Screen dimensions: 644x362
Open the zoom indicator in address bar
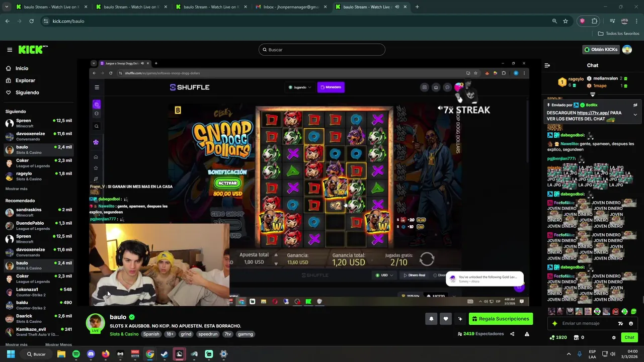(554, 21)
